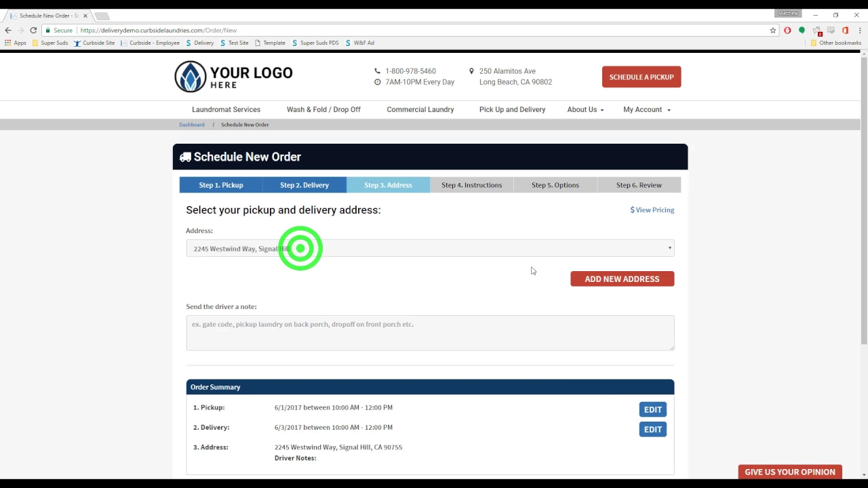
Task: Open the Reddit notifier extension icon
Action: coord(817,30)
